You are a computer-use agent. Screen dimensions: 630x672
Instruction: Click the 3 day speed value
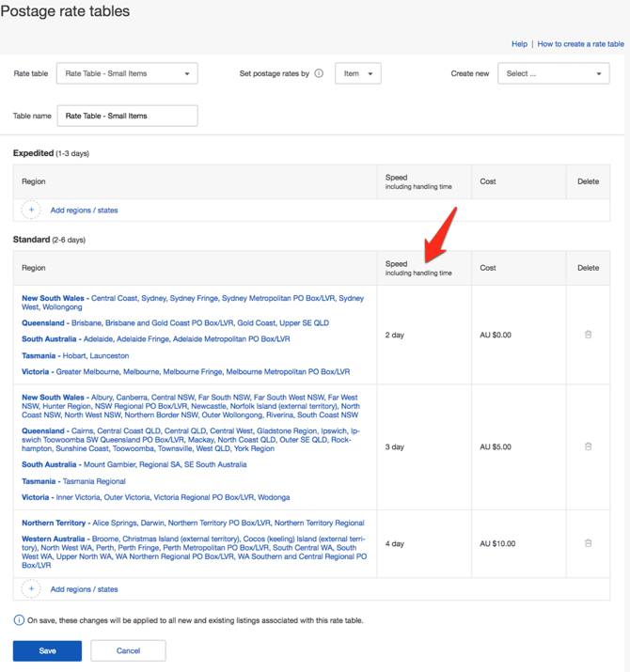[395, 446]
